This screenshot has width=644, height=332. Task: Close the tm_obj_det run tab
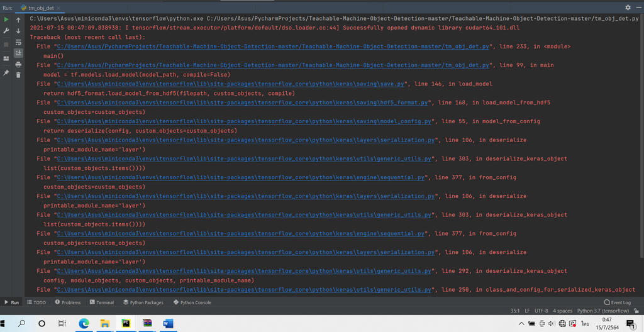57,8
